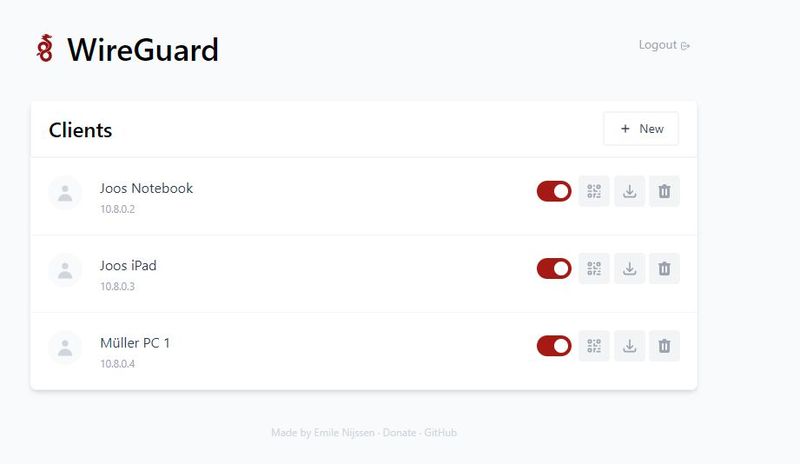Download Joos iPad configuration file
The height and width of the screenshot is (464, 800).
click(629, 268)
